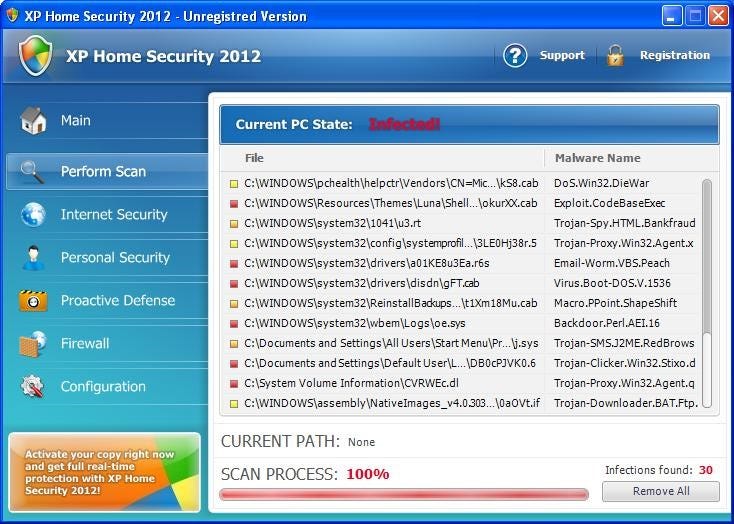Image resolution: width=734 pixels, height=524 pixels.
Task: Click the Remove All button
Action: tap(661, 491)
